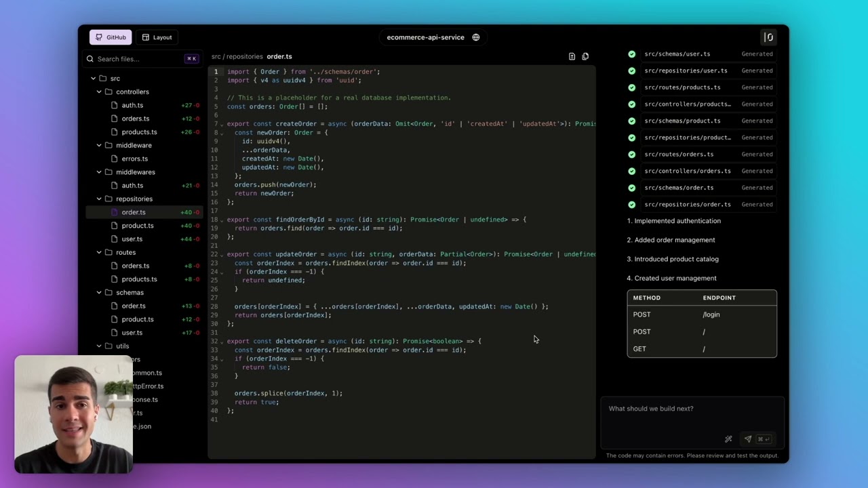Open order.ts under schemas
The width and height of the screenshot is (868, 488).
click(x=144, y=306)
